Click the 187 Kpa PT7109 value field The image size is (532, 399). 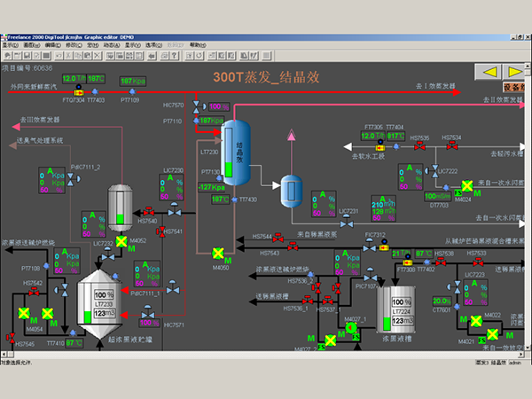[133, 80]
